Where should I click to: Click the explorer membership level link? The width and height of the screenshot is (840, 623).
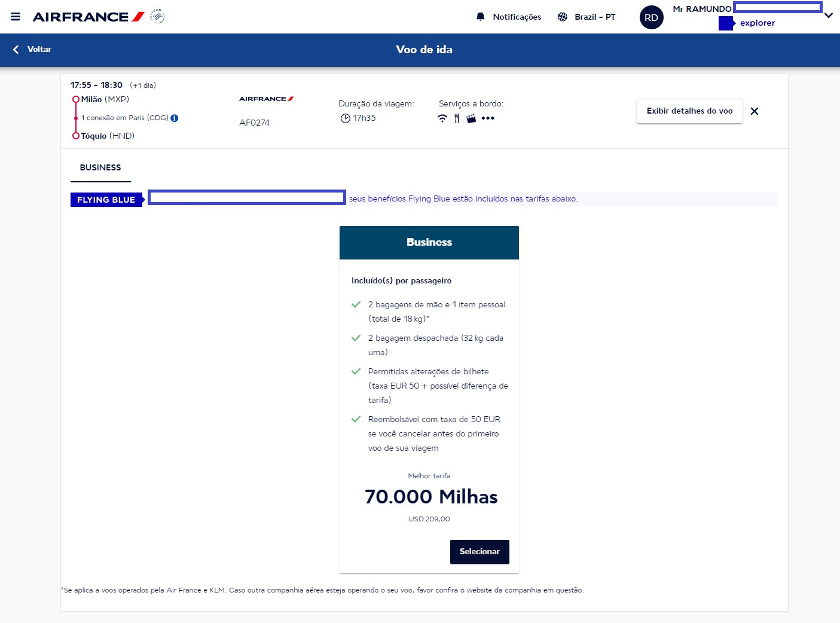757,23
